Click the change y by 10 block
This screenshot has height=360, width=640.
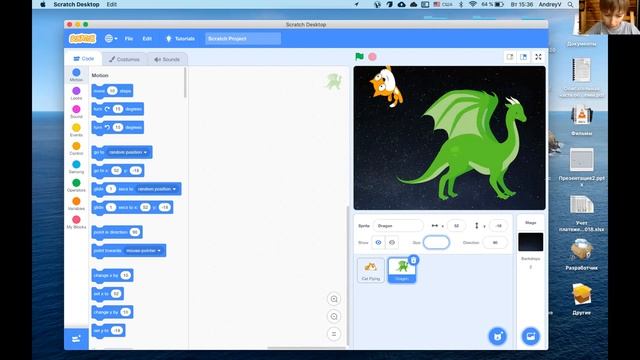[x=112, y=312]
